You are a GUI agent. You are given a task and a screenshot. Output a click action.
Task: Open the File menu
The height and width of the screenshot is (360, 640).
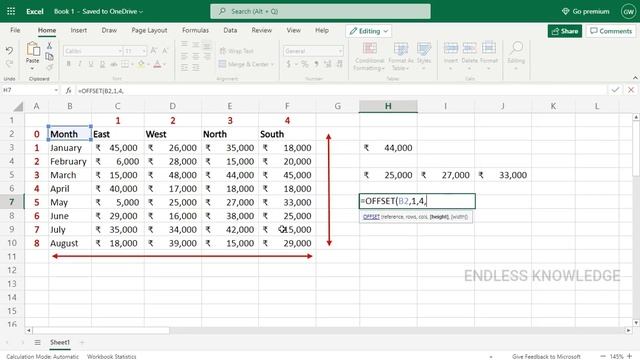(x=15, y=30)
